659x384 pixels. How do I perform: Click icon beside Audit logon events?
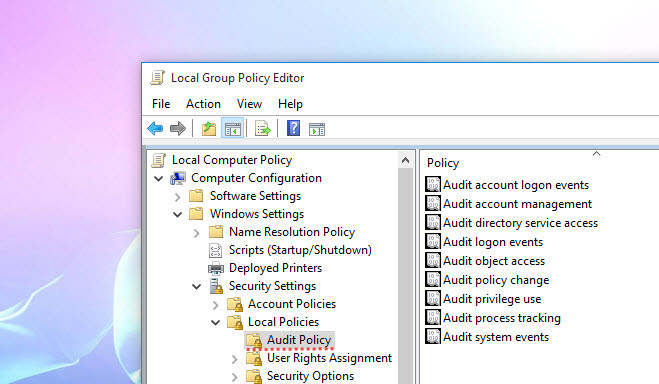click(432, 242)
